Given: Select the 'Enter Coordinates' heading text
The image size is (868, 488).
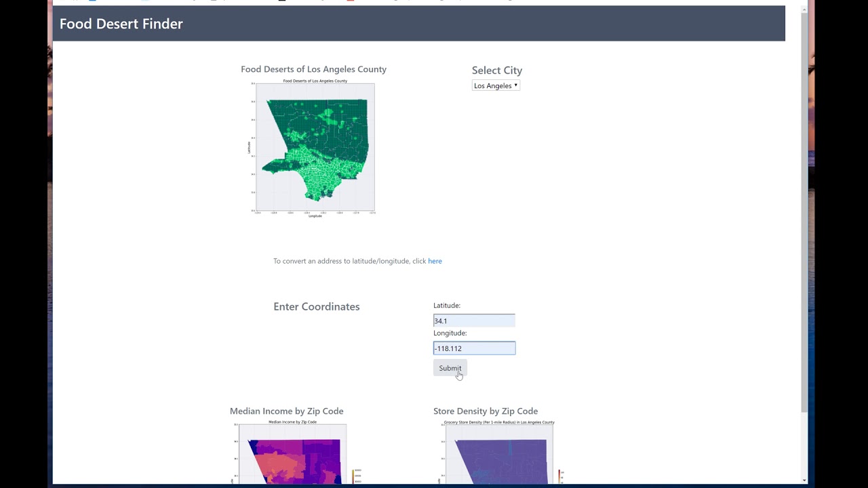Looking at the screenshot, I should (x=317, y=306).
